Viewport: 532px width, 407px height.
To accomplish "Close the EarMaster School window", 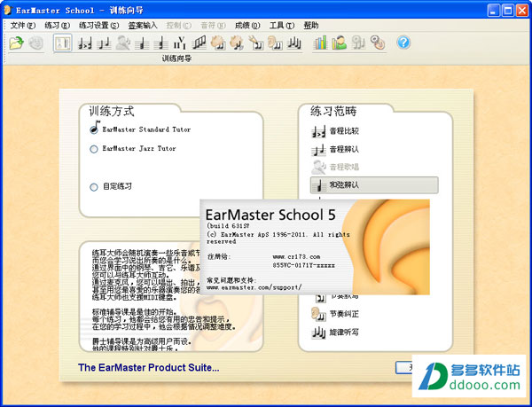I will (x=522, y=11).
